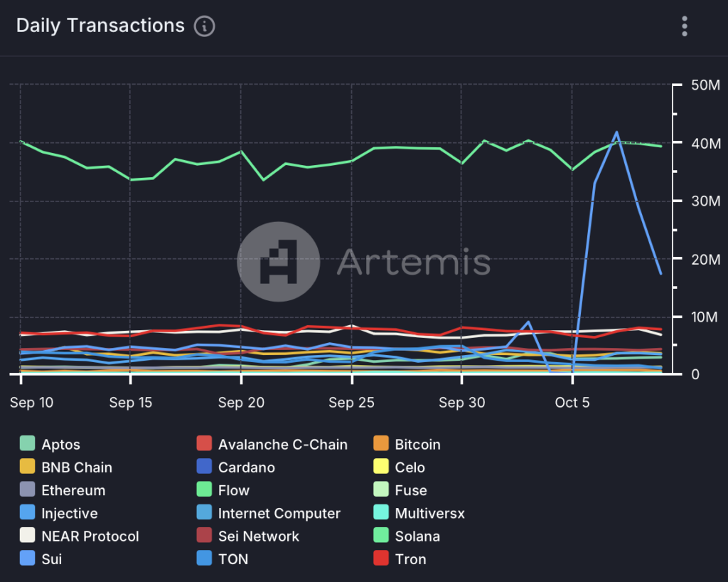Image resolution: width=728 pixels, height=582 pixels.
Task: Click the Sep 20 x-axis label
Action: point(241,403)
